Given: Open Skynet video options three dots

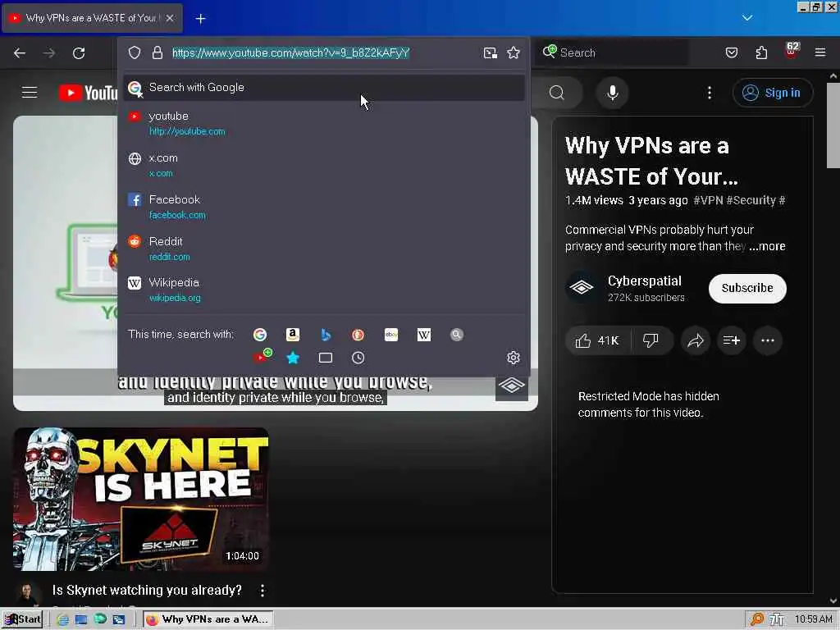Looking at the screenshot, I should click(x=262, y=591).
